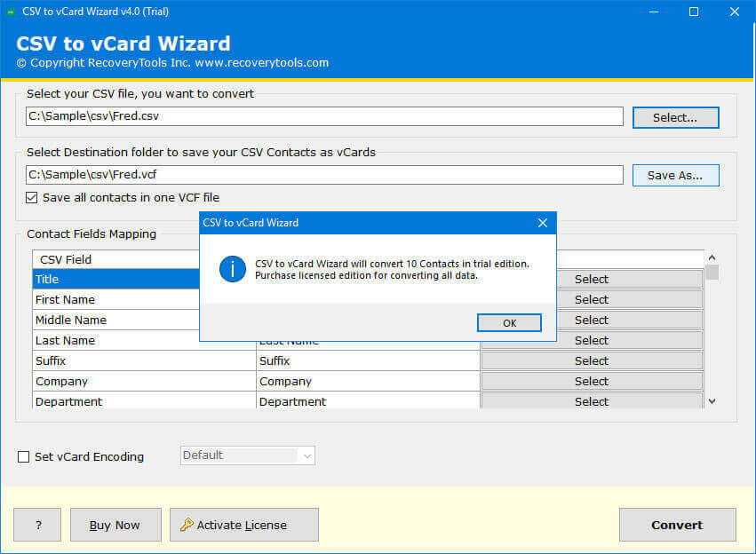
Task: Click the Buy Now button
Action: pos(115,525)
